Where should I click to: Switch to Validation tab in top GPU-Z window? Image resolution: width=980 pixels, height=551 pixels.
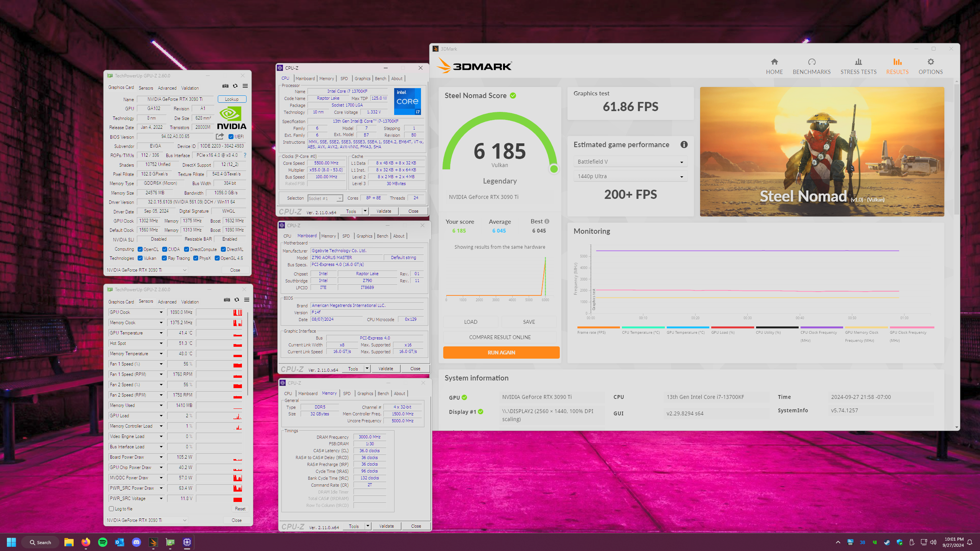(190, 88)
